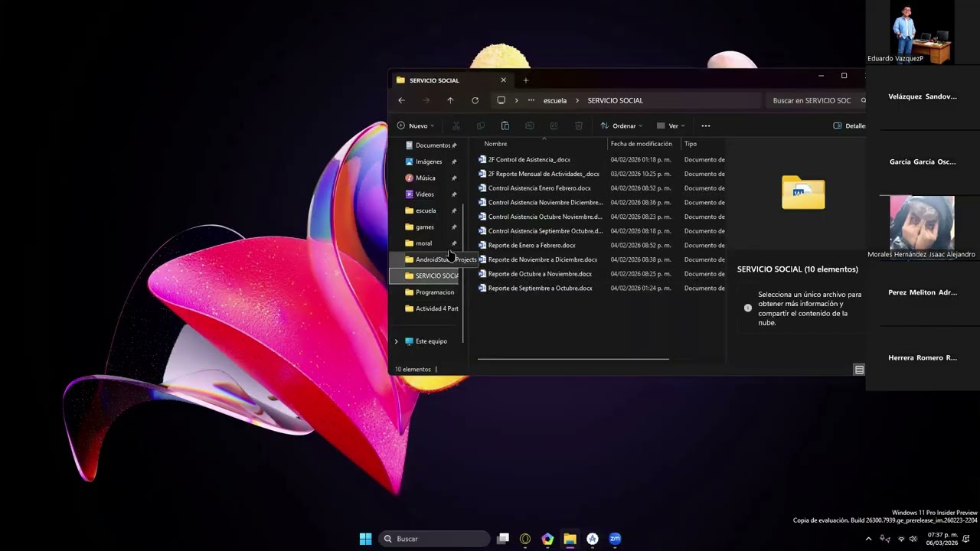Select Reporte de Septiembre a Octubre.docx
Viewport: 980px width, 551px height.
click(x=540, y=289)
